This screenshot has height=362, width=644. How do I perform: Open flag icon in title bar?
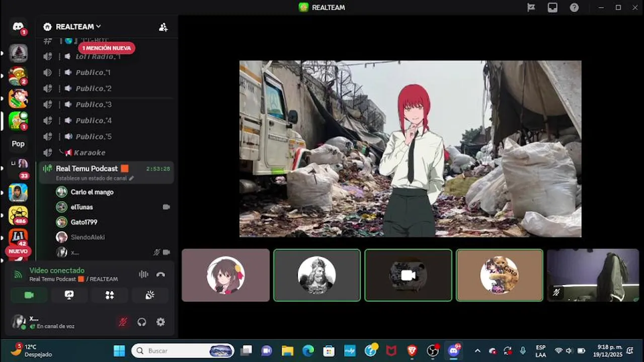click(531, 8)
